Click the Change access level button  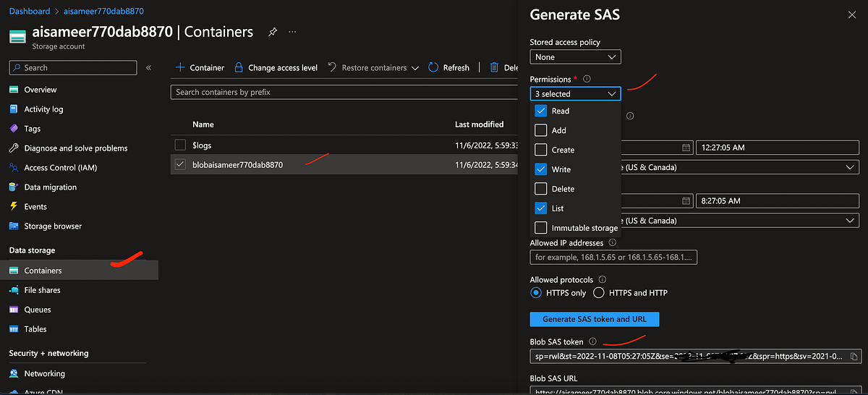[x=276, y=68]
